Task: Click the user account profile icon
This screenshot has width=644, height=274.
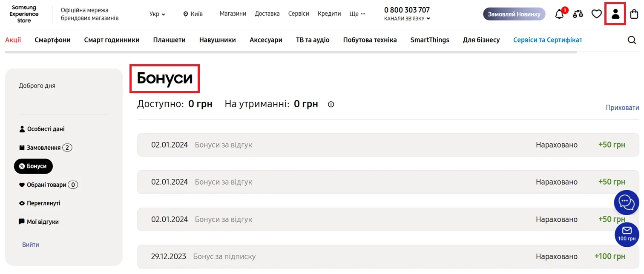Action: click(615, 14)
